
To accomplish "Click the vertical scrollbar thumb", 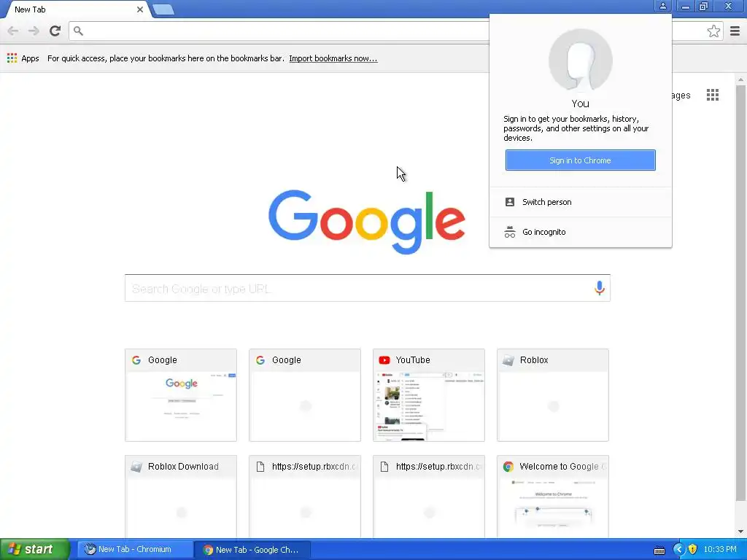I will (x=740, y=293).
